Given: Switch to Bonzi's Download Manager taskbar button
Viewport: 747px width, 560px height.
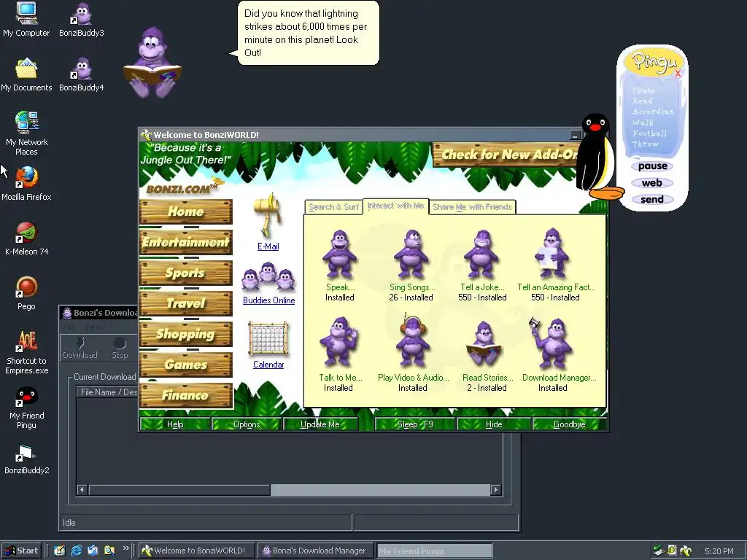Looking at the screenshot, I should pyautogui.click(x=315, y=551).
